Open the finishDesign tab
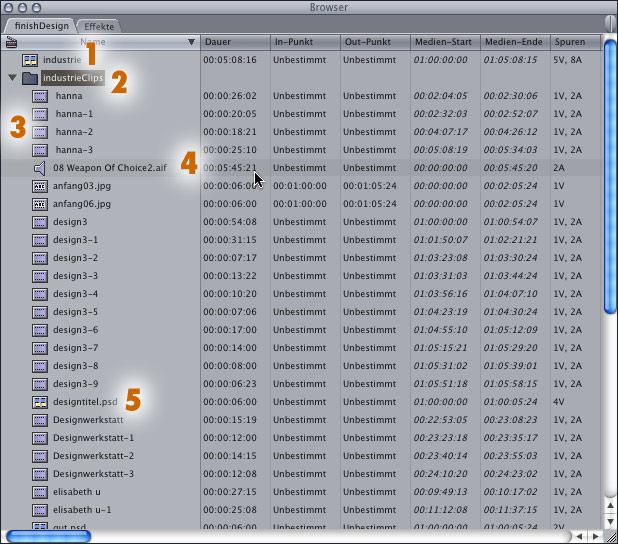Screen dimensions: 618x544 pyautogui.click(x=39, y=25)
